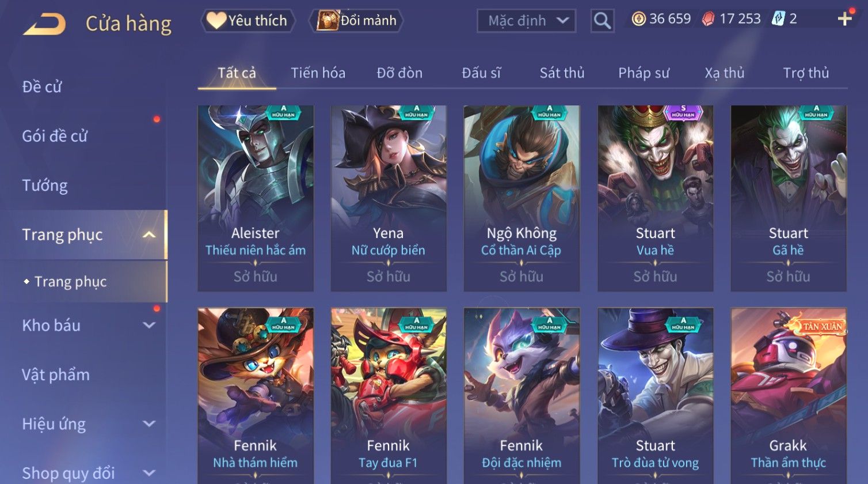Tap the golden back arrow icon
The height and width of the screenshot is (484, 868).
44,24
